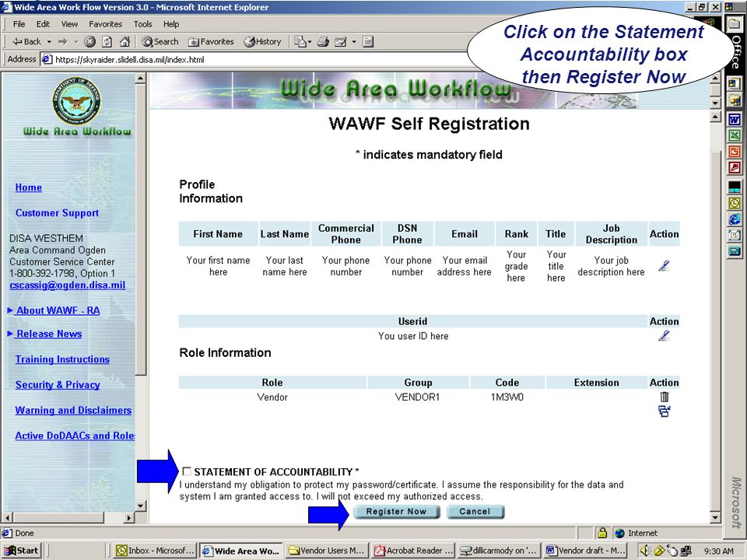Tick the Statement of Accountability checkbox

(x=187, y=471)
